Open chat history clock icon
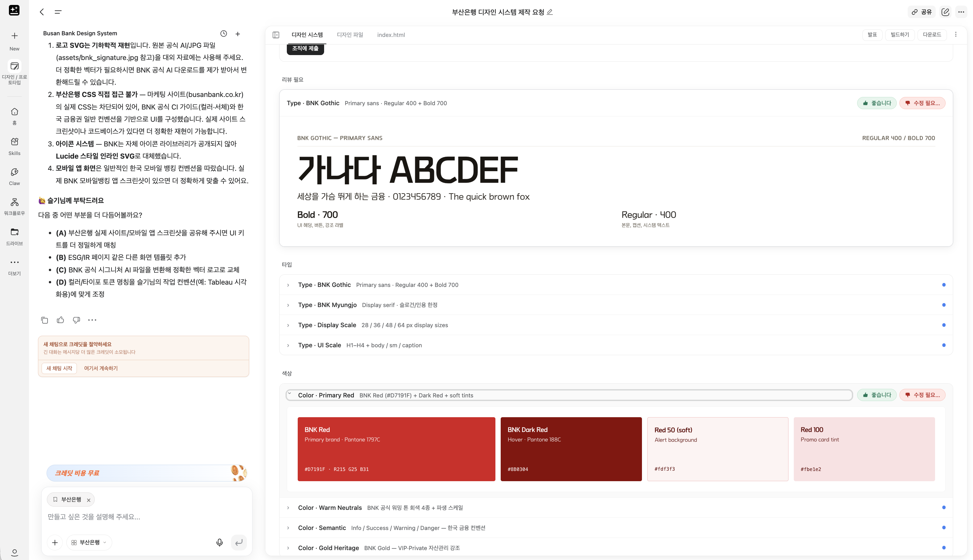 [x=224, y=33]
